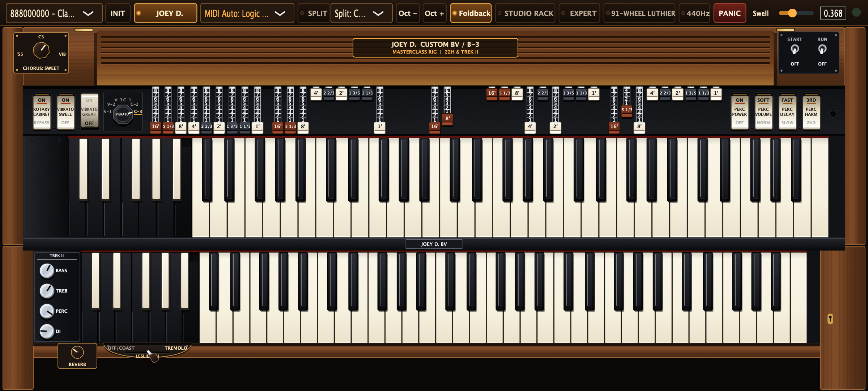Click the keyhole lock icon on right cheek
The height and width of the screenshot is (391, 868).
click(x=830, y=319)
